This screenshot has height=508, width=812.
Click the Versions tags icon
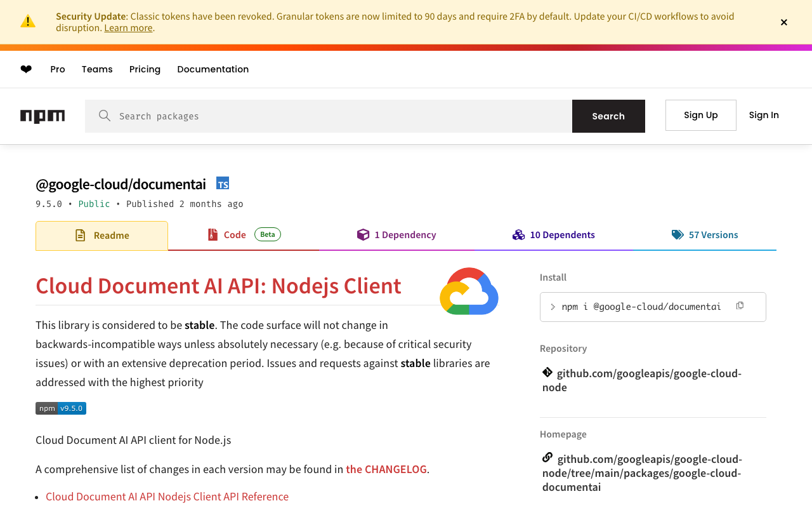pos(678,235)
